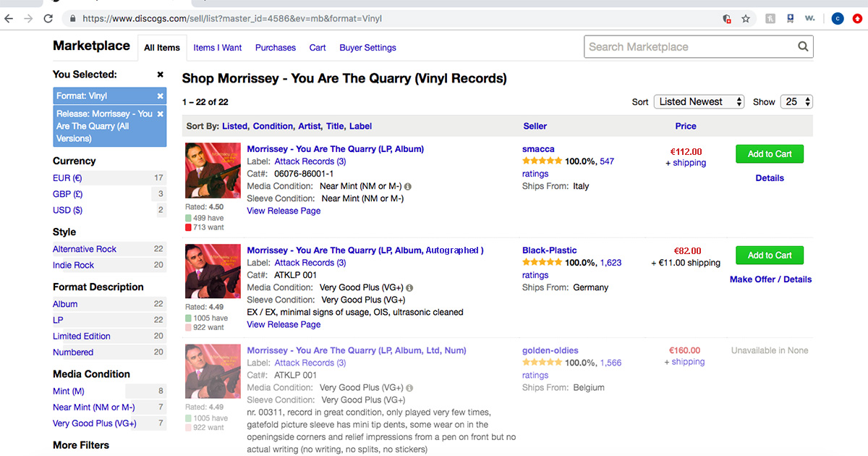This screenshot has height=456, width=868.
Task: View smacca's 547 ratings
Action: [569, 167]
